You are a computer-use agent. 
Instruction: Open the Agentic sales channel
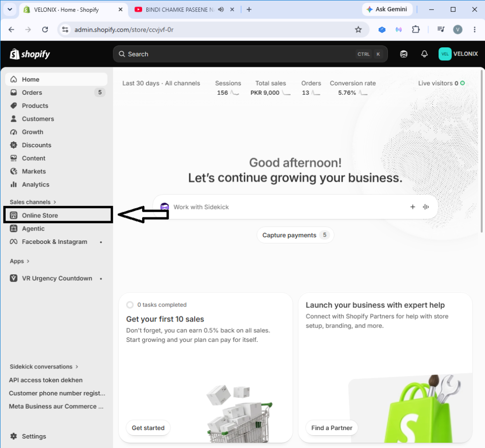[x=56, y=228]
